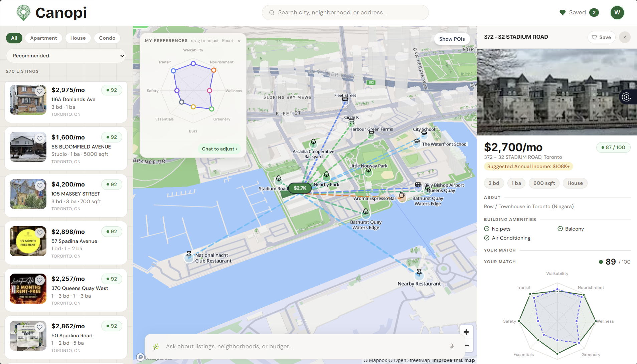The width and height of the screenshot is (637, 364).
Task: Click the "270 LISTINGS" count label
Action: 22,71
